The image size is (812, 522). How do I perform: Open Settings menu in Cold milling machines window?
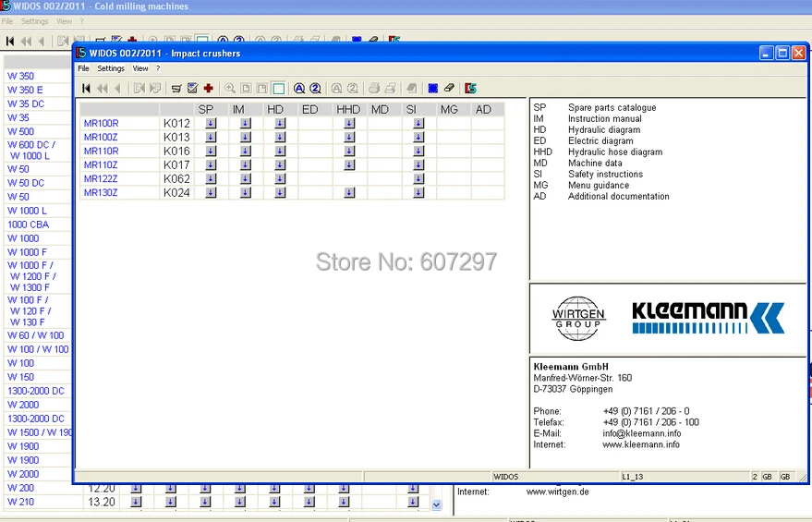point(35,21)
